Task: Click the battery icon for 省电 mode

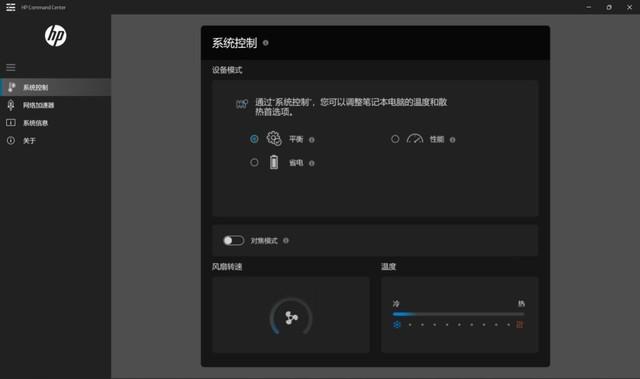Action: 274,162
